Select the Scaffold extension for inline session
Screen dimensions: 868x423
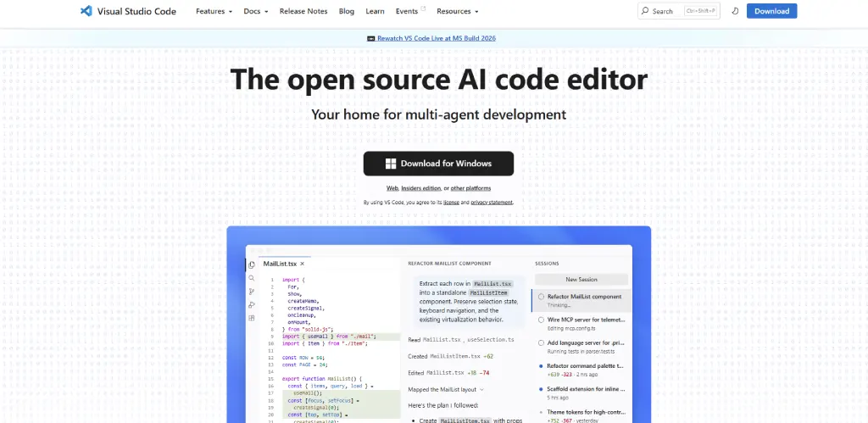pyautogui.click(x=581, y=393)
